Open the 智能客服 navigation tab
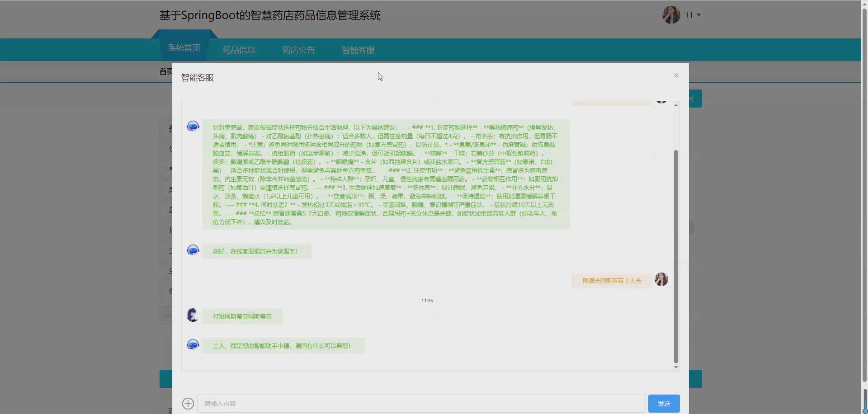 click(x=358, y=50)
